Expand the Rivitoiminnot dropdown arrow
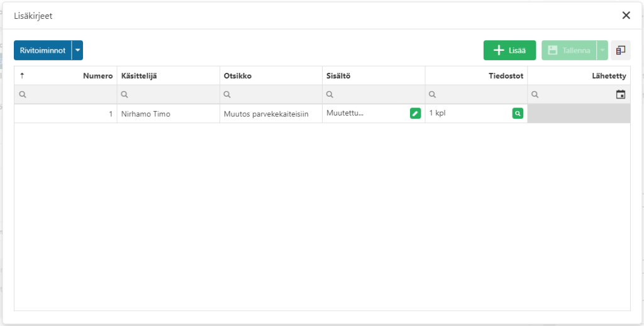 (x=77, y=50)
